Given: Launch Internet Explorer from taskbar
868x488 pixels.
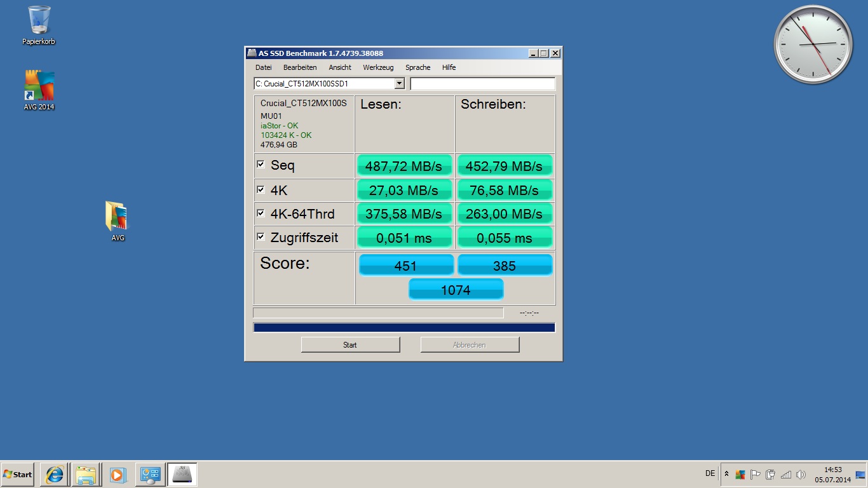Looking at the screenshot, I should point(54,475).
